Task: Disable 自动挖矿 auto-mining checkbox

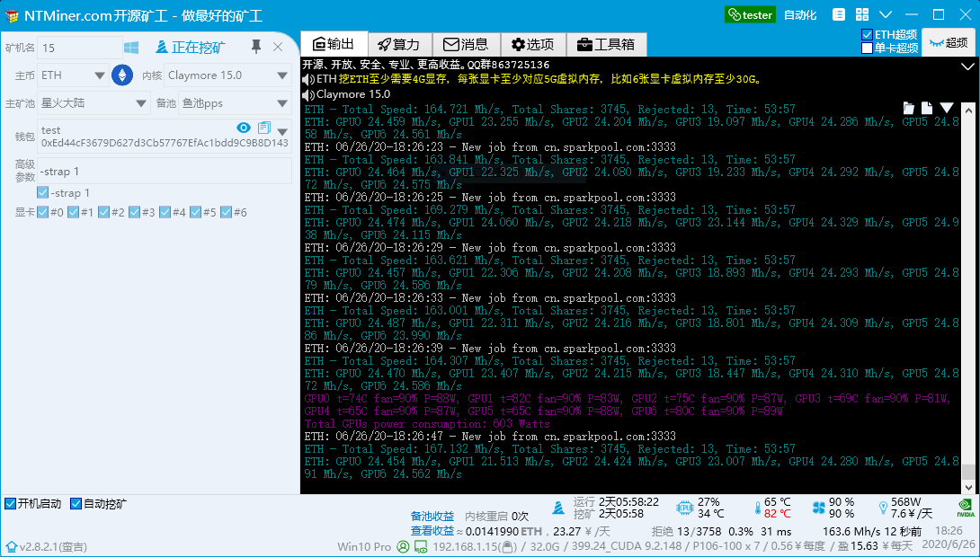Action: (x=76, y=503)
